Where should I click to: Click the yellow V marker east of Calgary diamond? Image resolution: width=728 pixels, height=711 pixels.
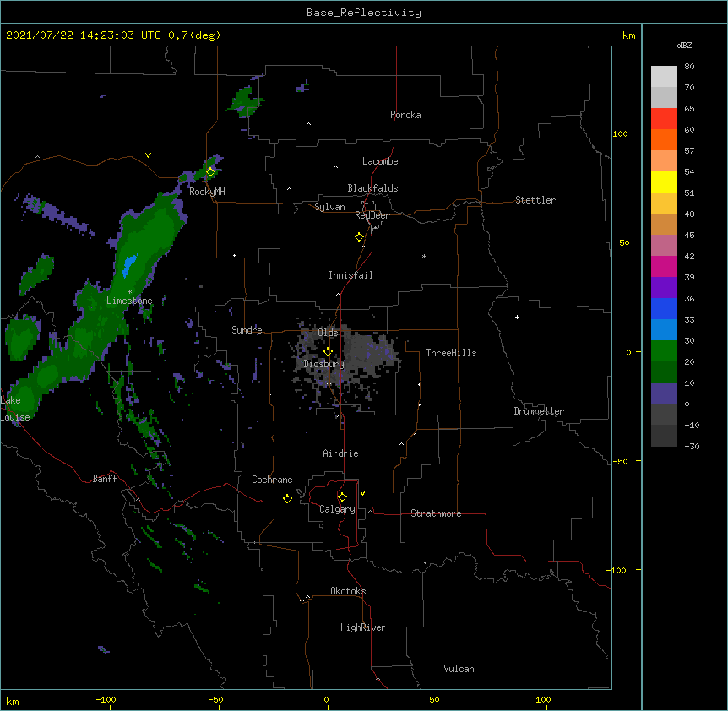pyautogui.click(x=362, y=493)
